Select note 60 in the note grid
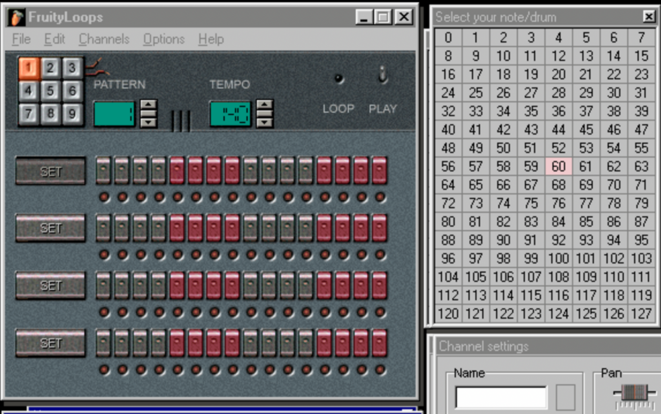 point(559,167)
